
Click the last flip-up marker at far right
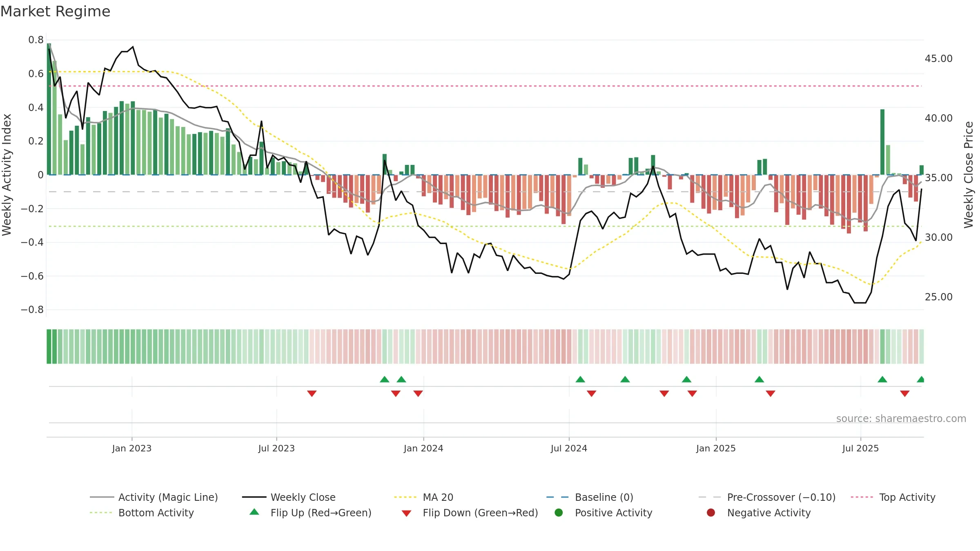click(x=920, y=379)
